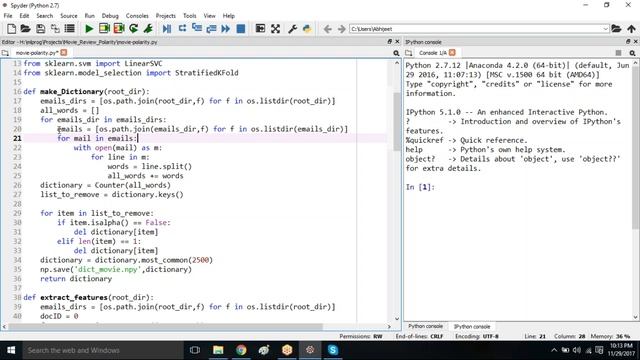Select the Console 1/A tab
Image resolution: width=640 pixels, height=360 pixels.
point(433,53)
